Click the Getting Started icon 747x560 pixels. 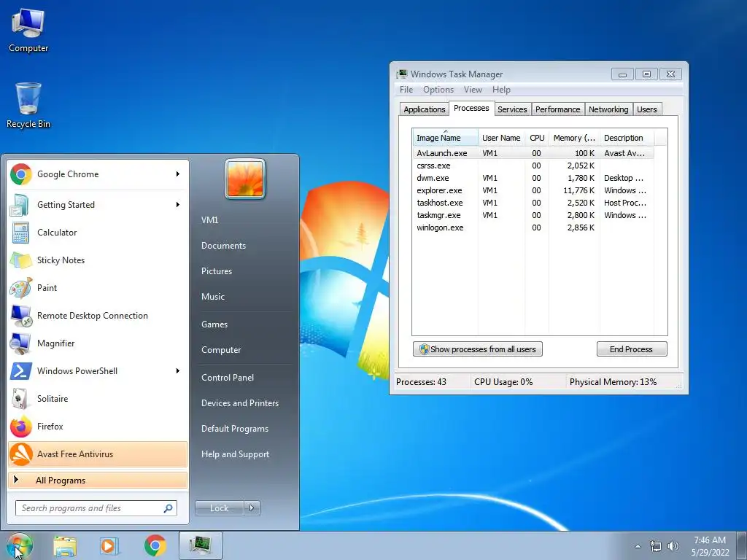click(x=20, y=205)
